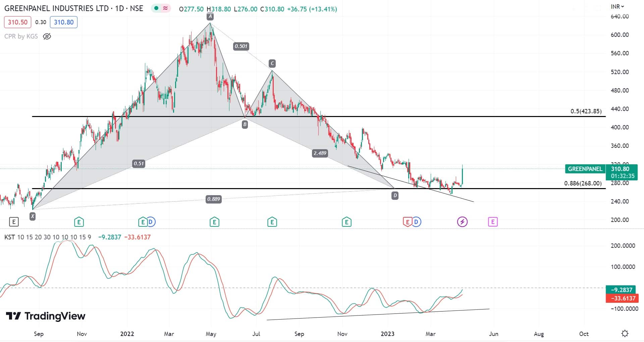This screenshot has width=644, height=342.
Task: Click the magenta upcoming earnings E marker
Action: 492,222
